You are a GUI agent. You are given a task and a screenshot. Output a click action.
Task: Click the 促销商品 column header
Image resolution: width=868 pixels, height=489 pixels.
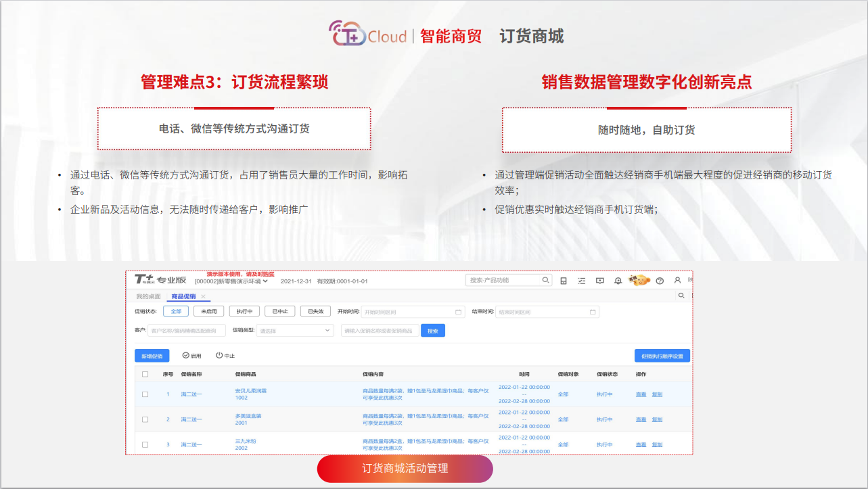246,374
